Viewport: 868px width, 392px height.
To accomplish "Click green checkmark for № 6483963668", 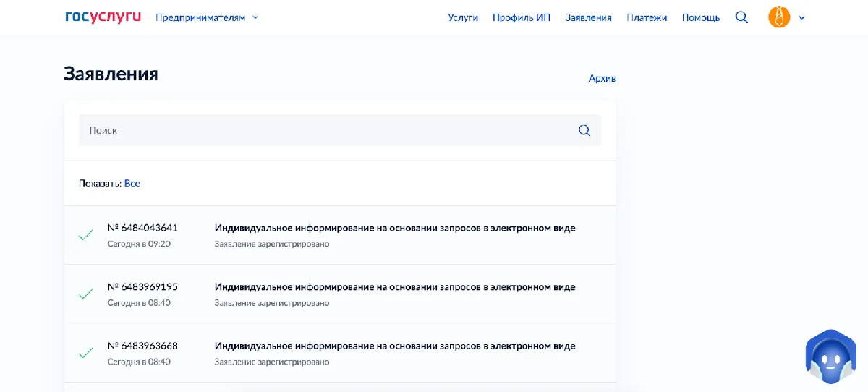I will pos(85,354).
